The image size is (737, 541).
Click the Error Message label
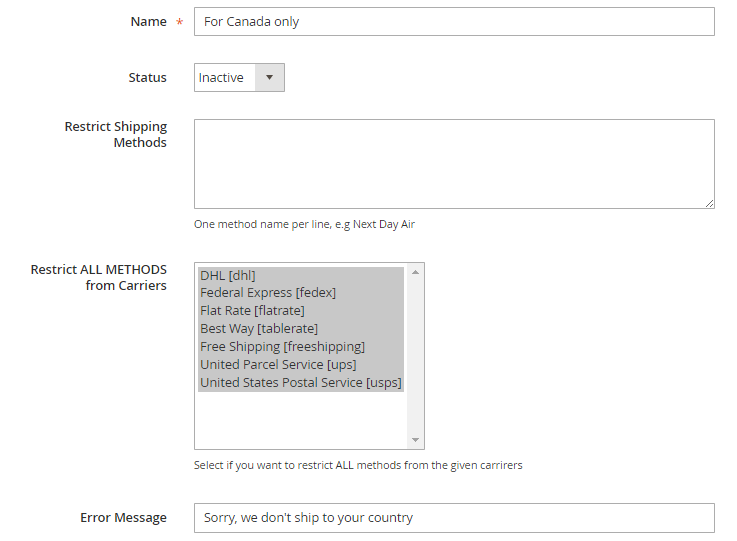tap(123, 517)
